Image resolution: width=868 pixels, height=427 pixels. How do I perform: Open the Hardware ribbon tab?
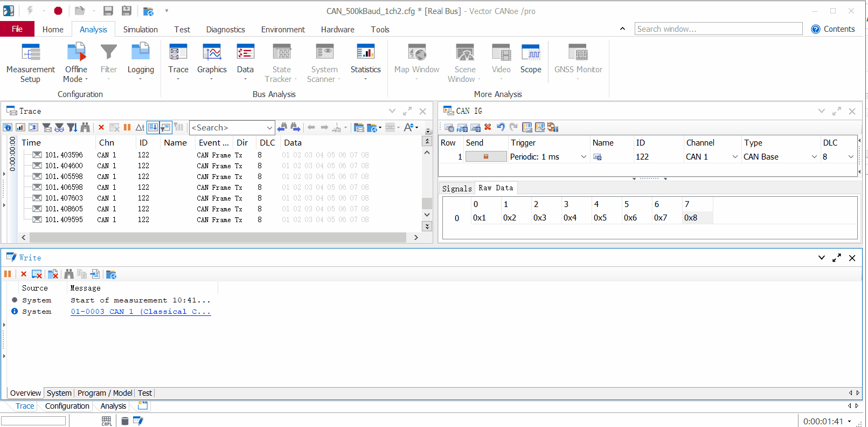338,30
